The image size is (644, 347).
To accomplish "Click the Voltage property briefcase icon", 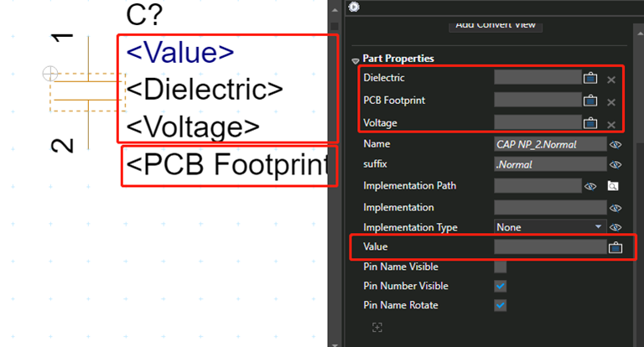I will 590,123.
